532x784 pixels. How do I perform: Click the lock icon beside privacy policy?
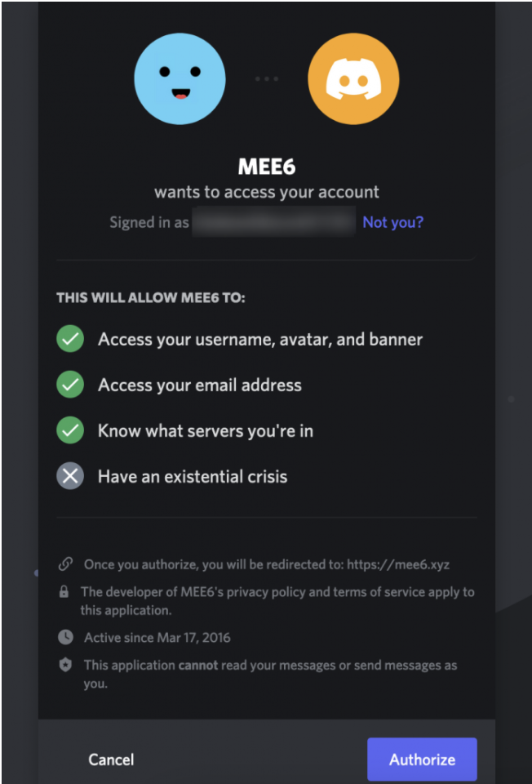click(64, 592)
